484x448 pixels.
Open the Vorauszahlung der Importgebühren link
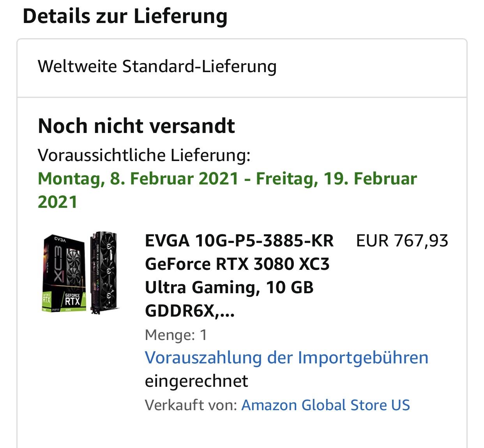click(x=286, y=358)
